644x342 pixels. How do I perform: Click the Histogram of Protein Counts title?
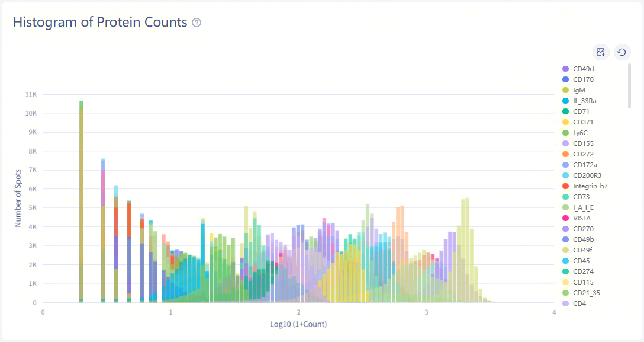click(x=100, y=23)
